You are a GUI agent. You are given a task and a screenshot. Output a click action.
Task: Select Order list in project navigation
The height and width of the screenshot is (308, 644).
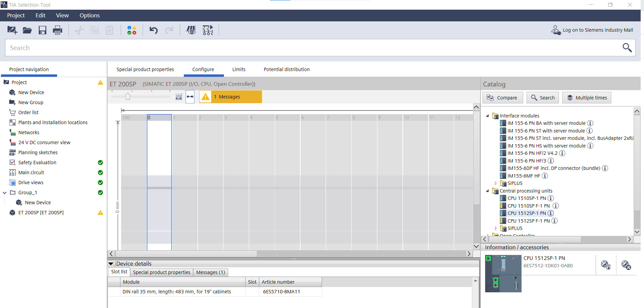pyautogui.click(x=28, y=112)
